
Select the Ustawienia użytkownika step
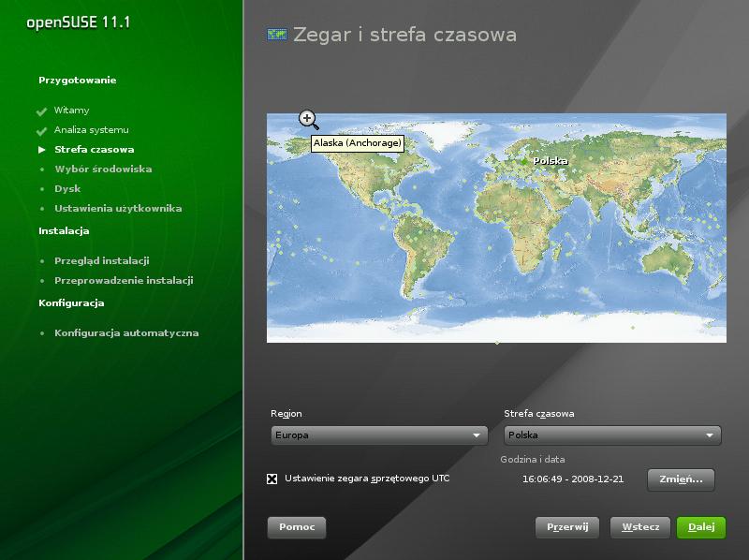click(x=118, y=208)
